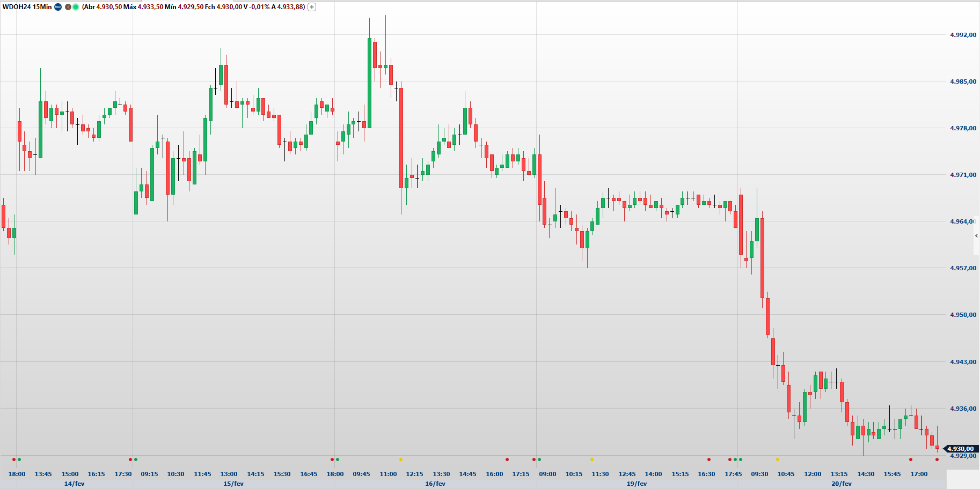Click the 13:45 time label on 14/fev
Screen dimensions: 980x489
[x=43, y=474]
